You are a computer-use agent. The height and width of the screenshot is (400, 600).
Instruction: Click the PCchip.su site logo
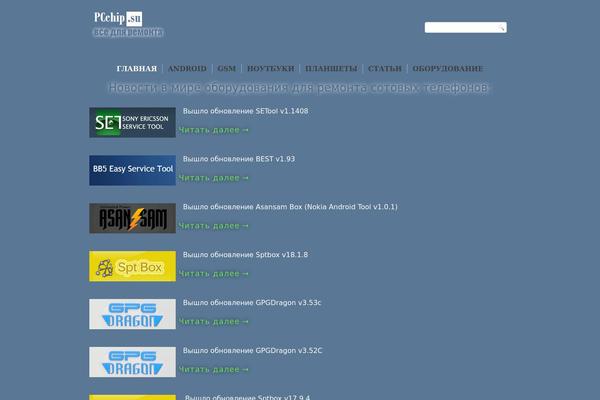tap(118, 18)
